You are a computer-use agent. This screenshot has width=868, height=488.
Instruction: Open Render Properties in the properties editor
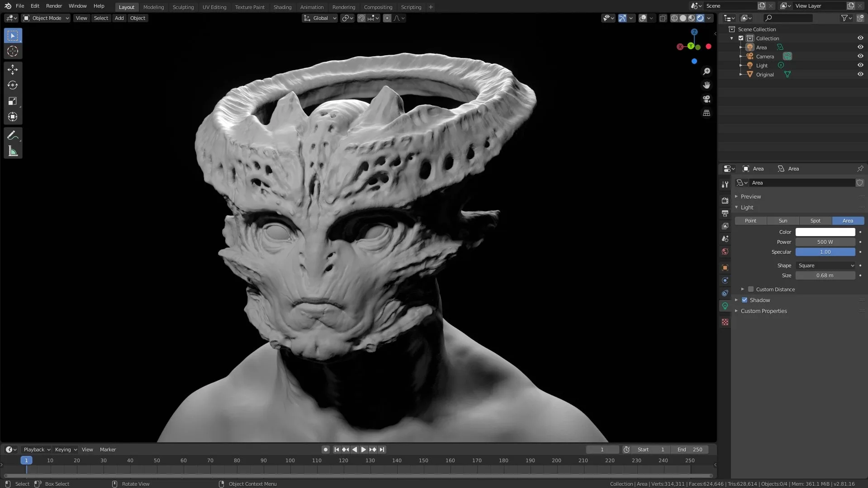(x=725, y=200)
